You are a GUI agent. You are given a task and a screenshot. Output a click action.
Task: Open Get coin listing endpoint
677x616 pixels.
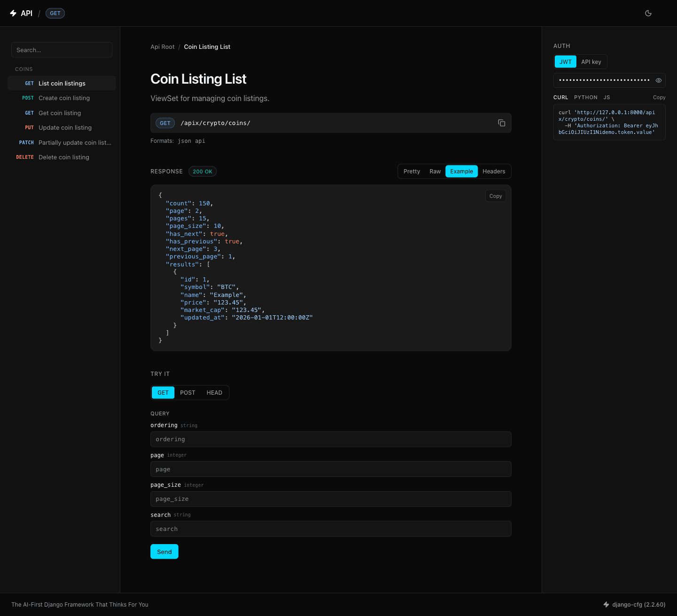[x=62, y=113]
